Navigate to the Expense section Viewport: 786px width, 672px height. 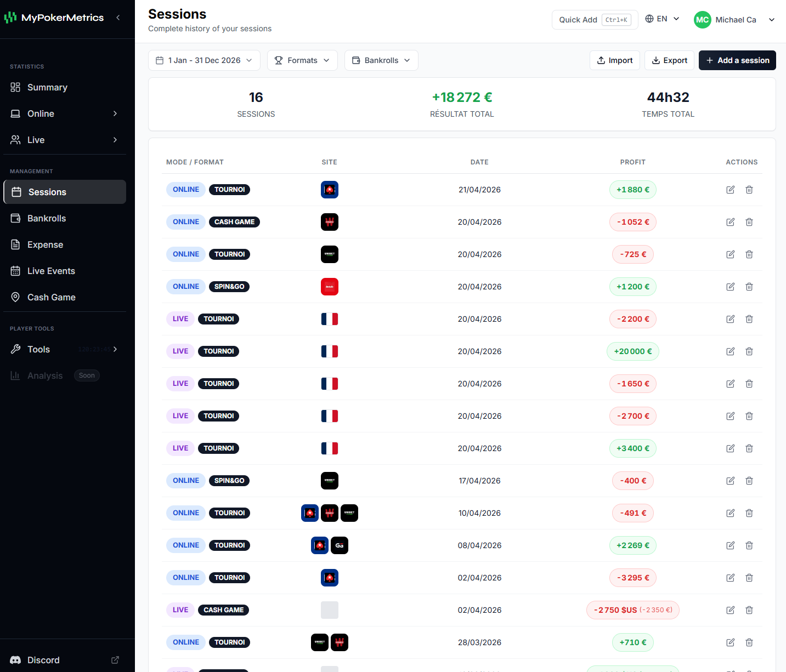tap(44, 244)
